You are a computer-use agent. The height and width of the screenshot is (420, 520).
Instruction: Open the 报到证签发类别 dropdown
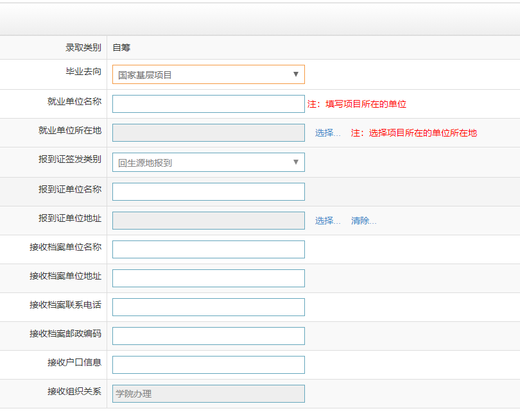point(208,162)
